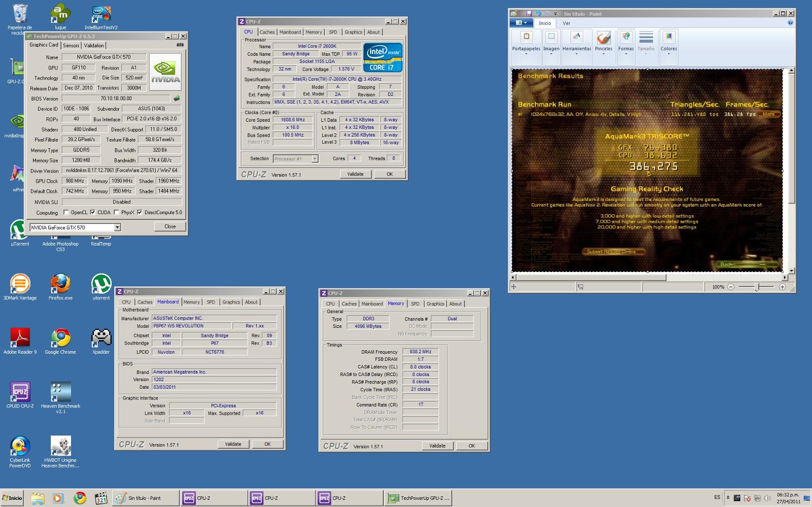Toggle the PhysX checkbox in GPU-Z
This screenshot has width=812, height=507.
116,213
